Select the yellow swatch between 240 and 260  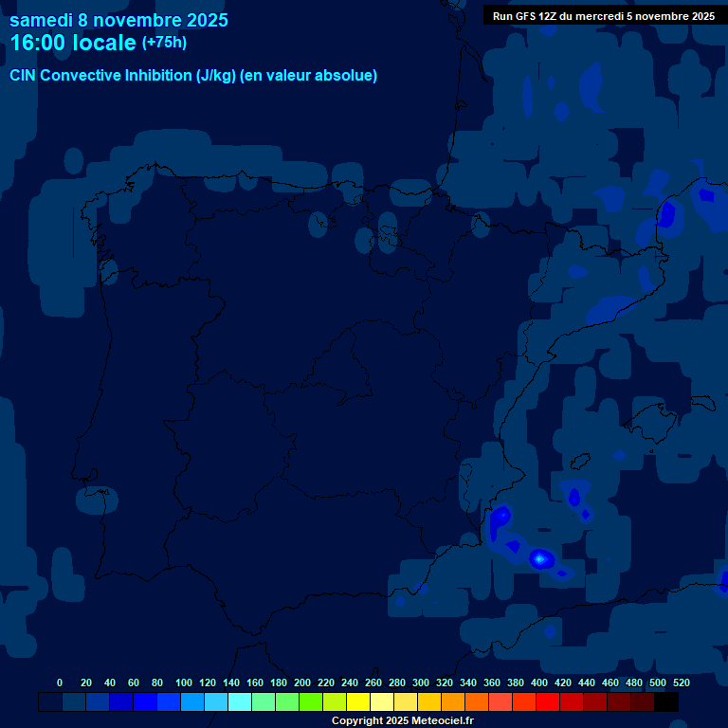[358, 701]
